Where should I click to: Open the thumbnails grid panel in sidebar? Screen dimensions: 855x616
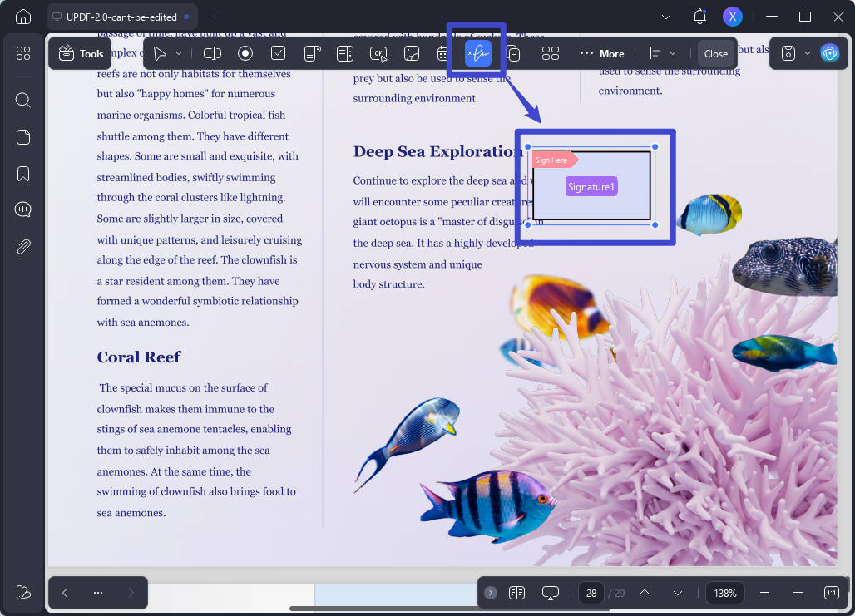pyautogui.click(x=23, y=53)
